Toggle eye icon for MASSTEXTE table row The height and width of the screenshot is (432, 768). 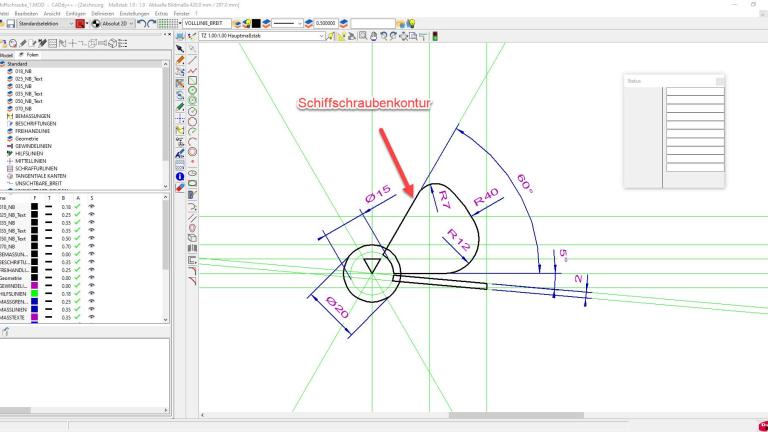click(91, 317)
